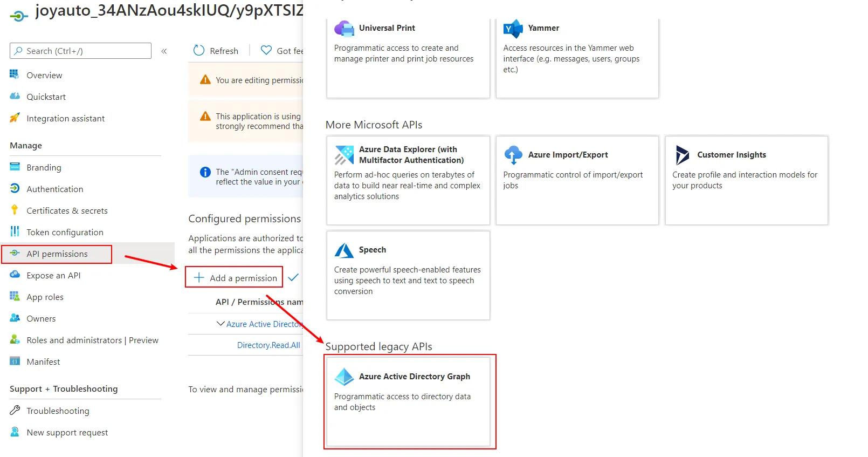868x457 pixels.
Task: Click the API permissions sidebar icon
Action: [x=15, y=253]
